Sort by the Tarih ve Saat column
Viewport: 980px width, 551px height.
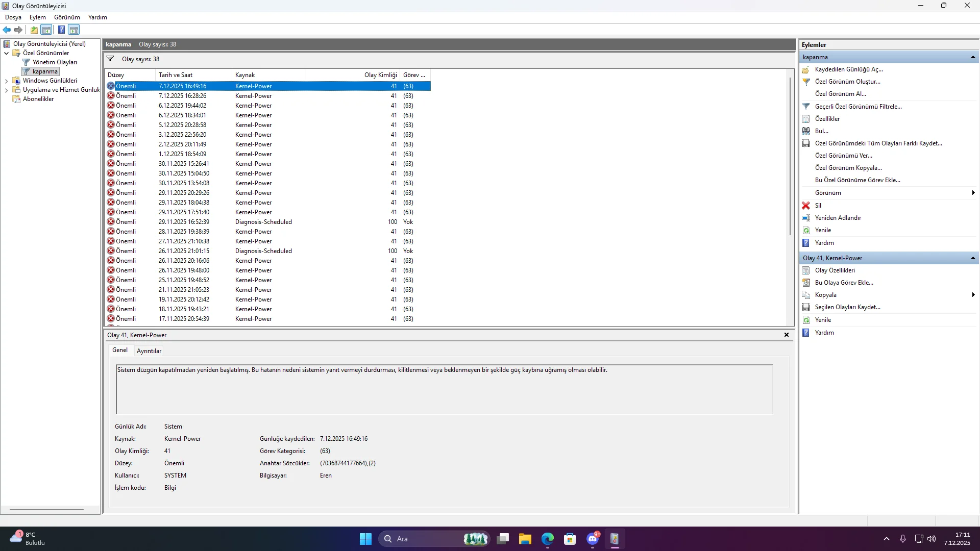pyautogui.click(x=175, y=75)
